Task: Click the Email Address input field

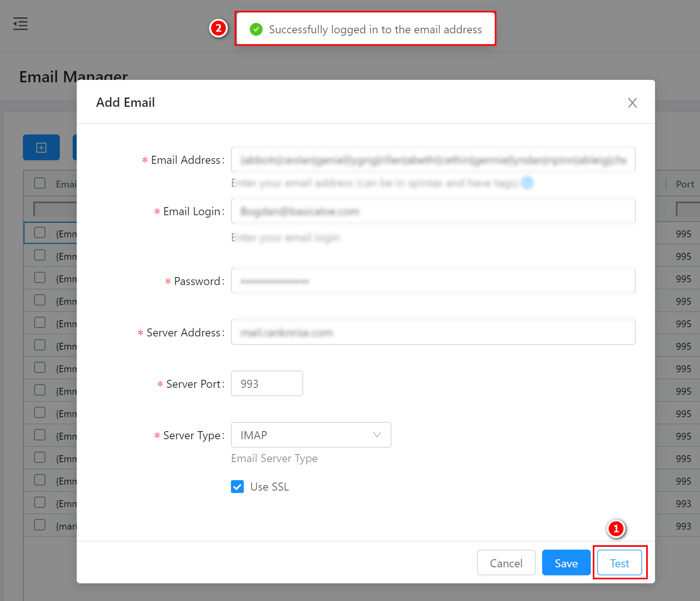Action: pos(433,160)
